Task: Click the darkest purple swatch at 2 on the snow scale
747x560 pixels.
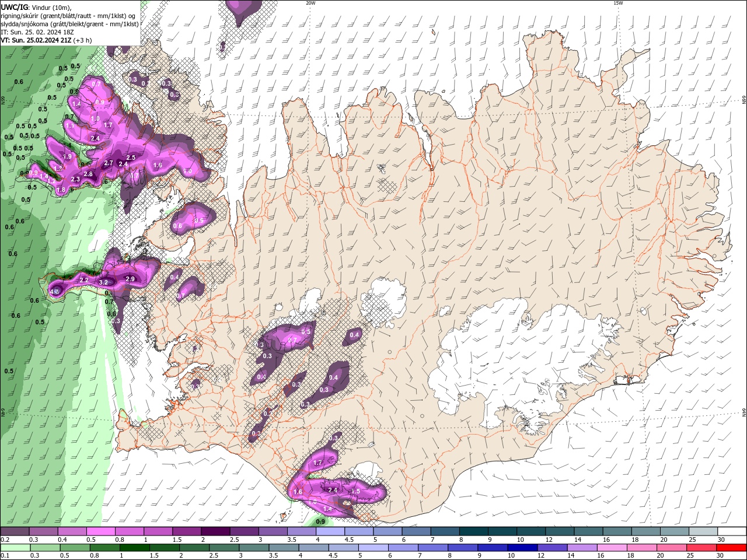Action: [x=215, y=531]
